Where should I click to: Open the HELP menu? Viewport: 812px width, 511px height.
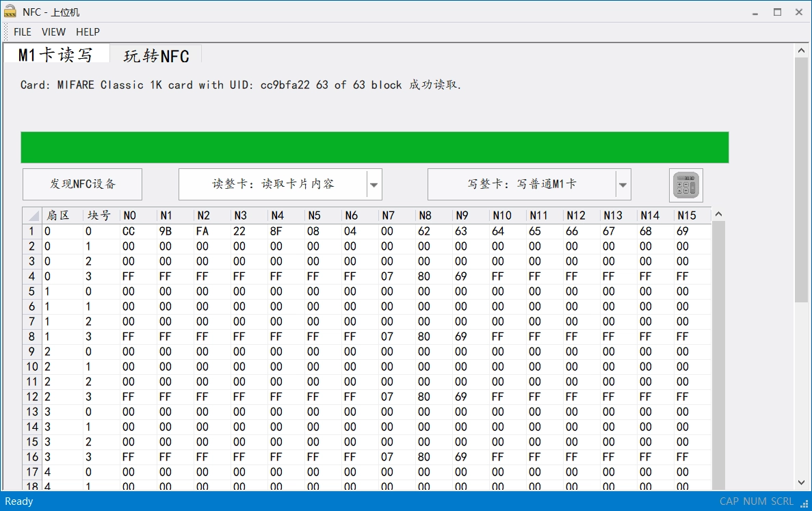click(x=88, y=32)
